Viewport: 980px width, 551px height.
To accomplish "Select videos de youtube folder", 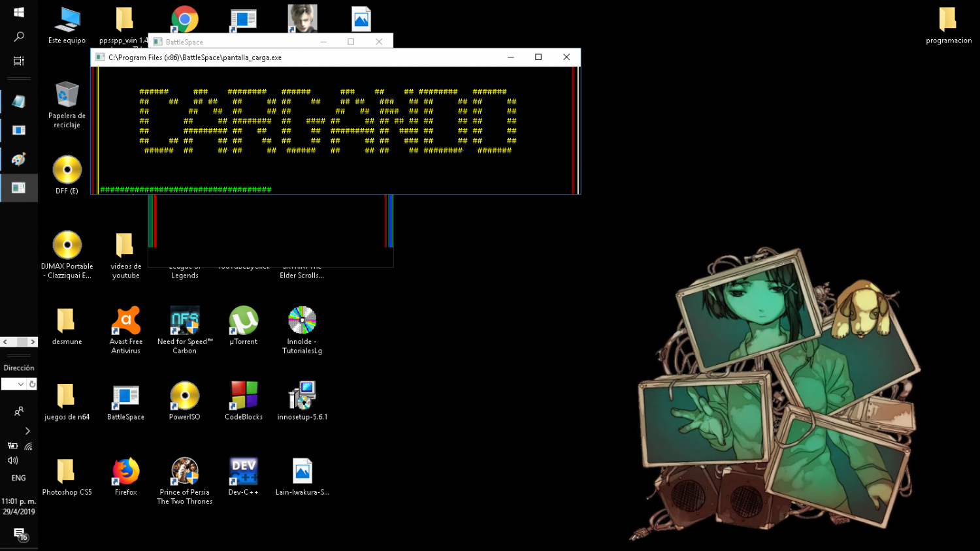I will (125, 256).
